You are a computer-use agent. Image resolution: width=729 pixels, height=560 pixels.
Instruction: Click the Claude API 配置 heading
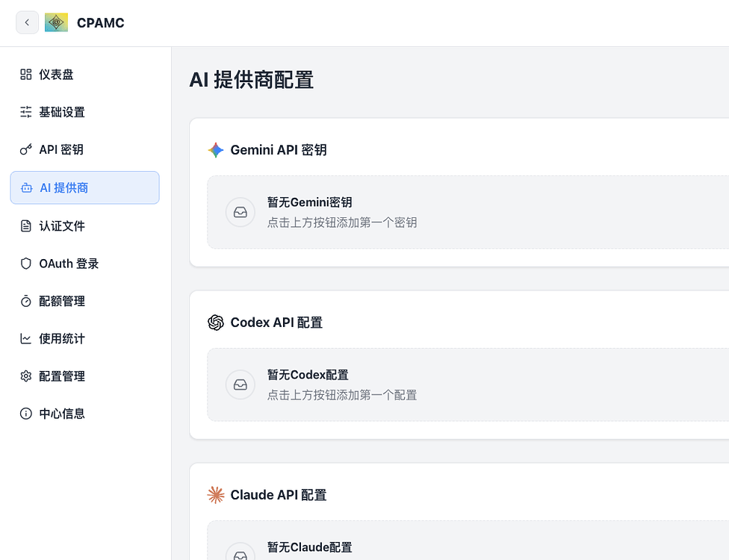tap(279, 495)
